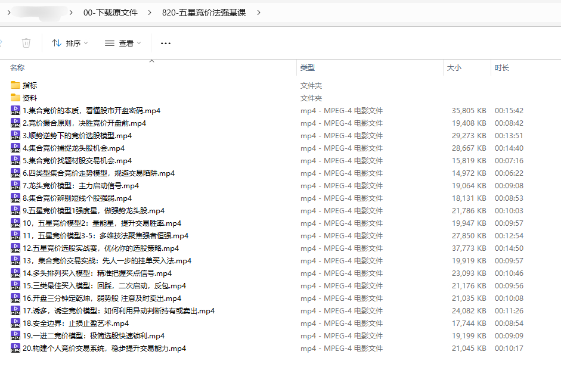This screenshot has width=561, height=392.
Task: Select the 指标 folder icon
Action: tap(16, 85)
